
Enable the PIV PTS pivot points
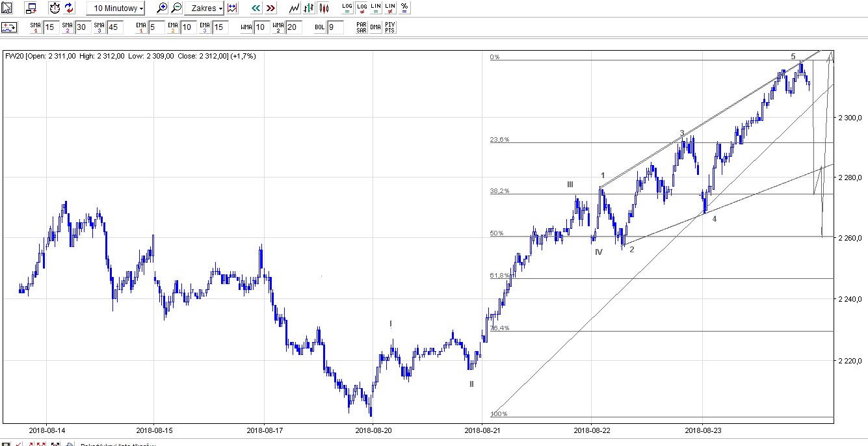pyautogui.click(x=389, y=27)
